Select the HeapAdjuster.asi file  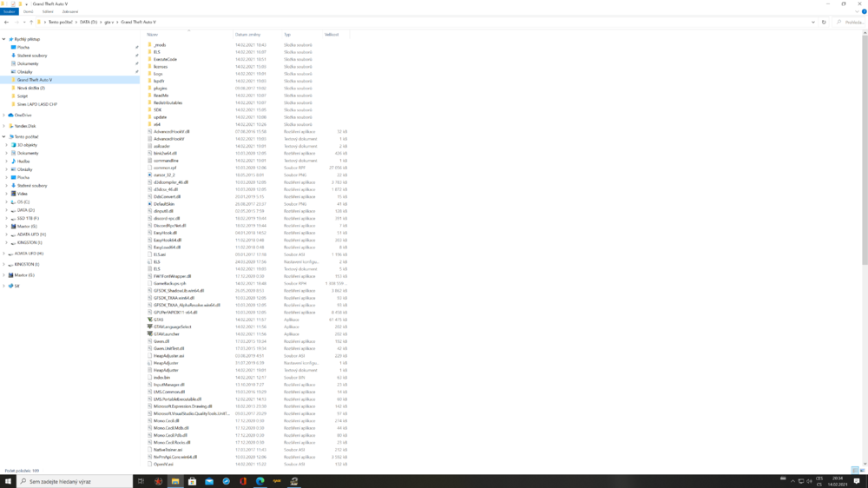[x=169, y=356]
